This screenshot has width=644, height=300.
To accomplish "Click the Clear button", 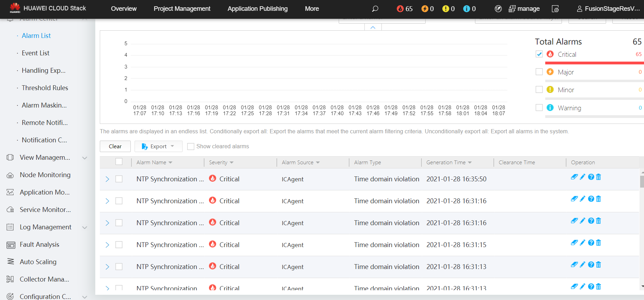I will [115, 146].
